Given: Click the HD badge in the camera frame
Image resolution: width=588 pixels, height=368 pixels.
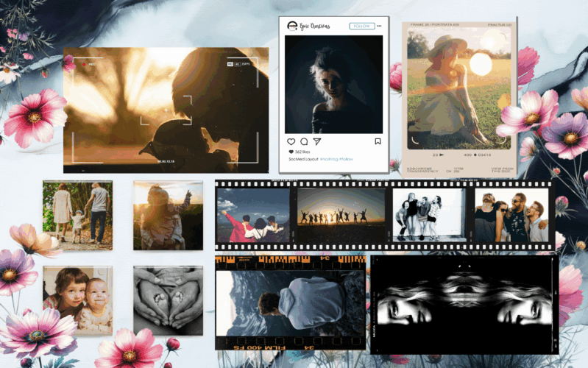Looking at the screenshot, I should click(x=230, y=64).
